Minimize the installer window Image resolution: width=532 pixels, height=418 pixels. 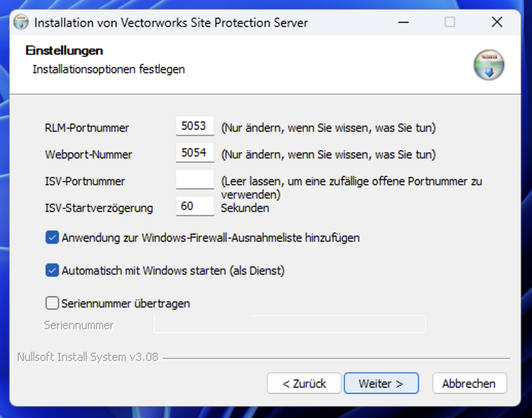click(x=403, y=22)
